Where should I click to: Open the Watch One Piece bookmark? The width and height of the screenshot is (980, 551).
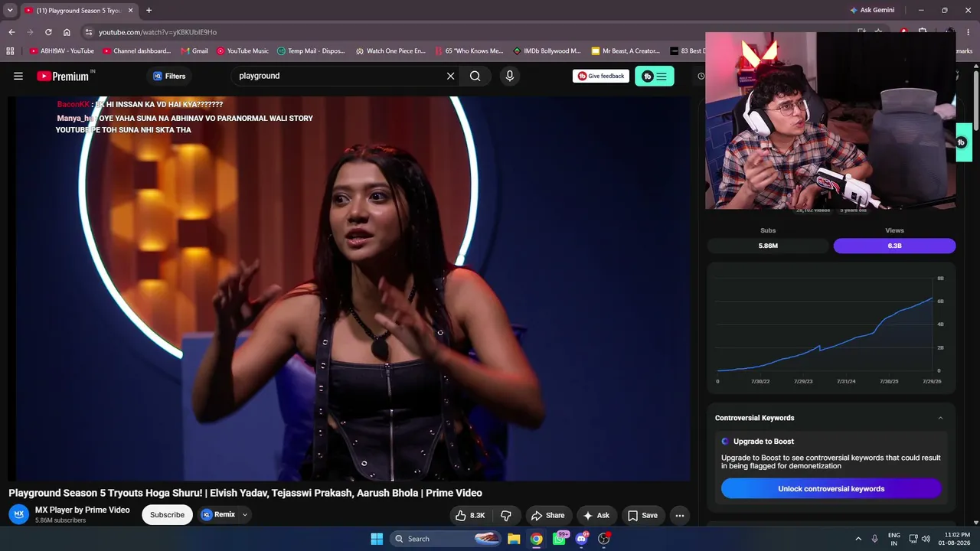coord(390,51)
